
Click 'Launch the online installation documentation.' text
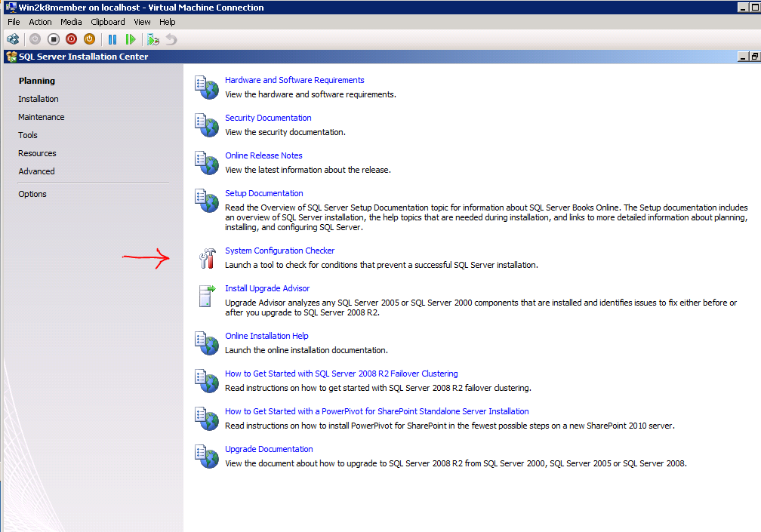tap(307, 351)
